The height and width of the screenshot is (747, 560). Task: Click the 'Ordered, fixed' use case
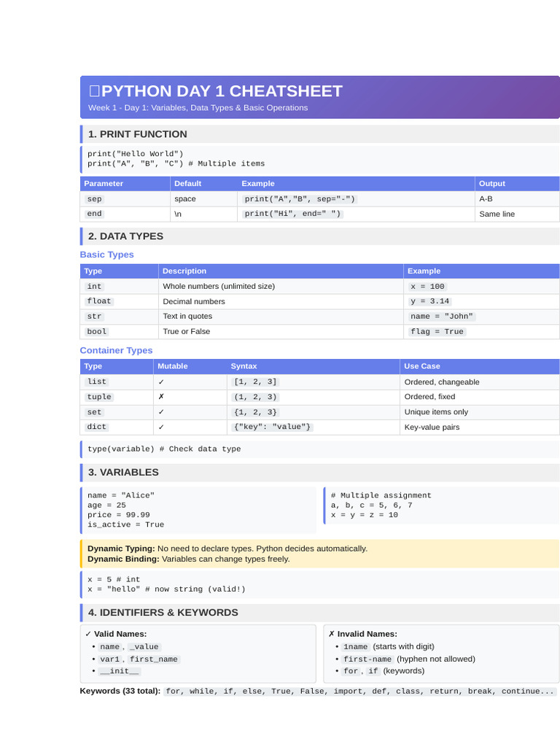pyautogui.click(x=429, y=397)
